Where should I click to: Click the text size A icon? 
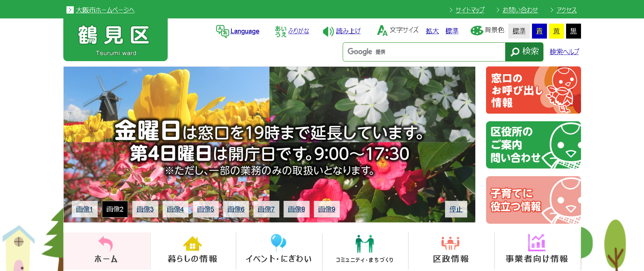382,31
